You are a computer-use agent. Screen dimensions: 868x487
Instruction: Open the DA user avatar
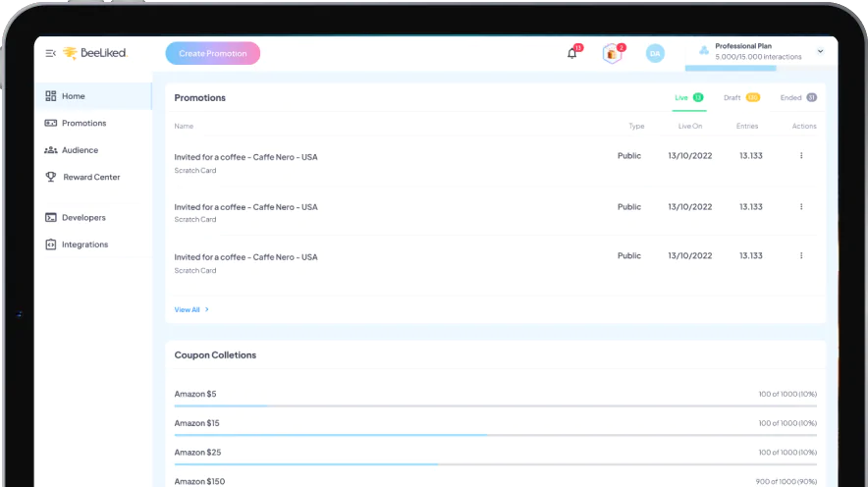[655, 53]
